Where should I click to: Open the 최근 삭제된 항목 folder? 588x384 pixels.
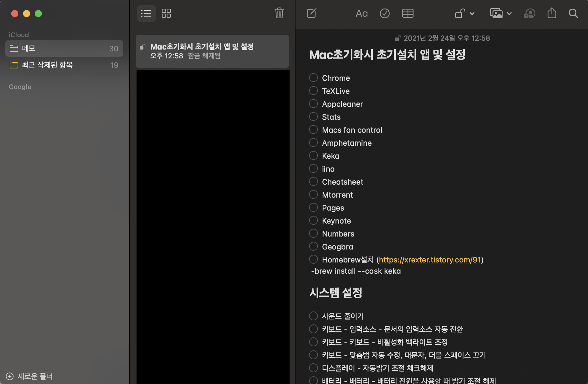click(64, 65)
